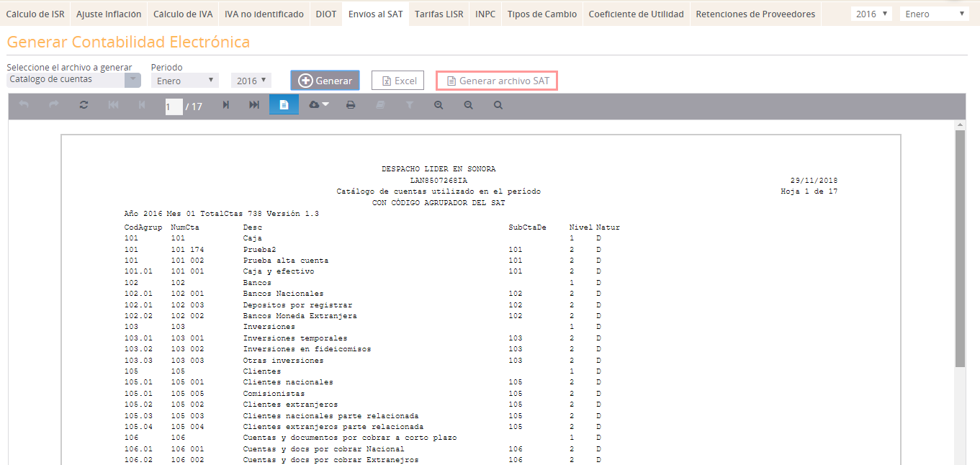Jump to last page of report
The image size is (980, 465).
(x=254, y=105)
